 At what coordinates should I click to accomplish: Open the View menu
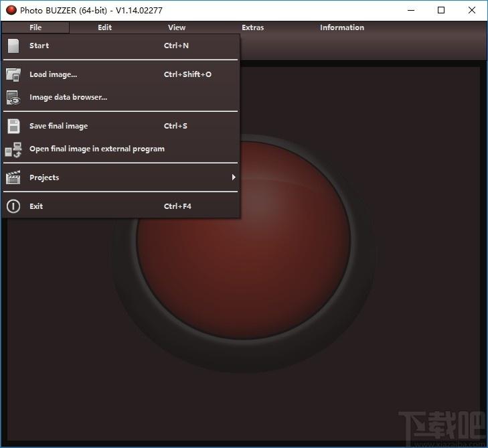(x=177, y=27)
